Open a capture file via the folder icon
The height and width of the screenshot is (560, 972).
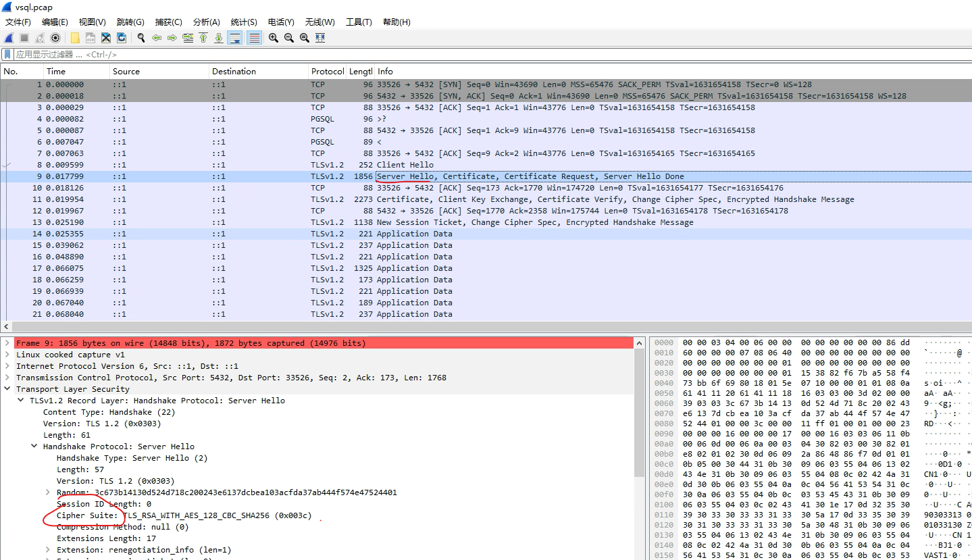pos(75,38)
